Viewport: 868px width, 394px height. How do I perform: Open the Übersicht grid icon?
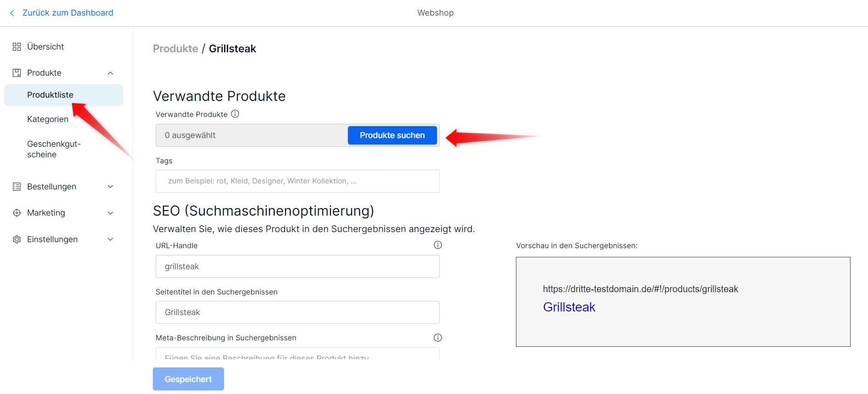17,46
